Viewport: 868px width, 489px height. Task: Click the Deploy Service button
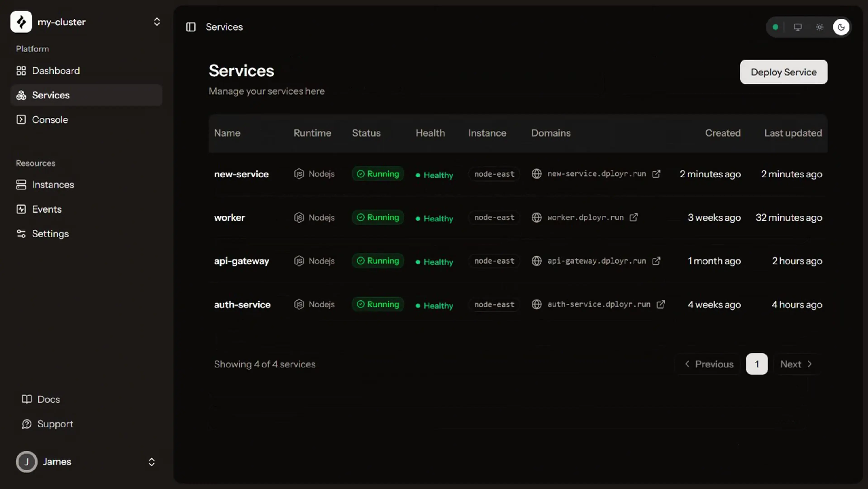tap(784, 72)
